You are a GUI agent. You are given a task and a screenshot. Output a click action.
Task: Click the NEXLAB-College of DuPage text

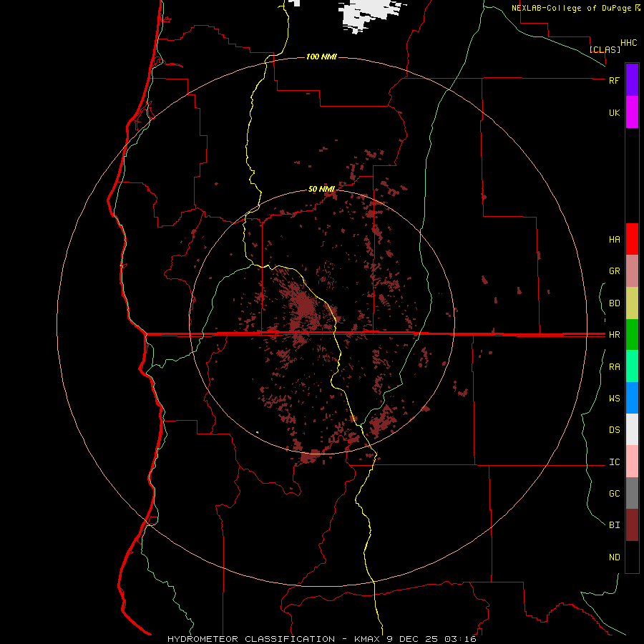(x=571, y=8)
